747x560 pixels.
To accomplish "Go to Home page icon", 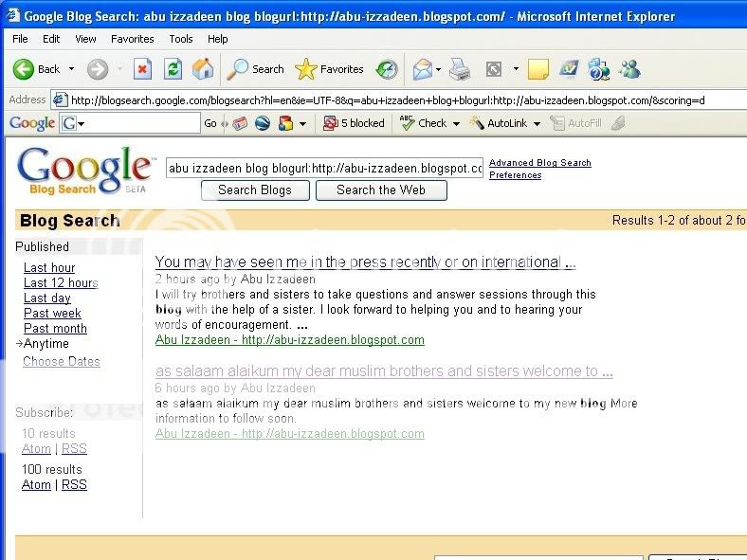I will tap(203, 69).
